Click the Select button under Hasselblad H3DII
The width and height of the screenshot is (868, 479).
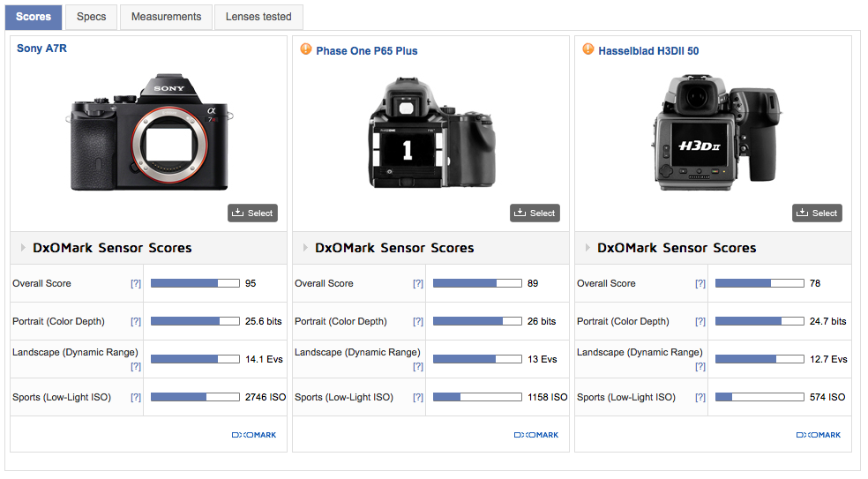[817, 213]
